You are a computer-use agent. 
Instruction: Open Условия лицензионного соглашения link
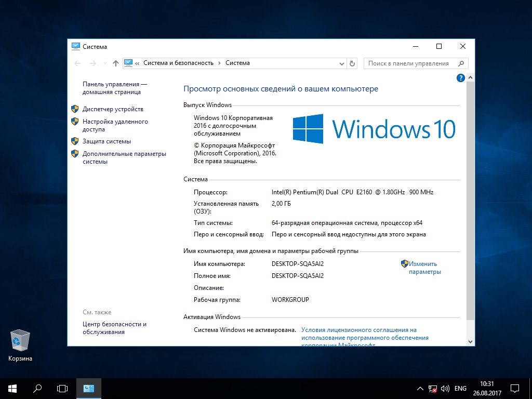click(x=365, y=337)
